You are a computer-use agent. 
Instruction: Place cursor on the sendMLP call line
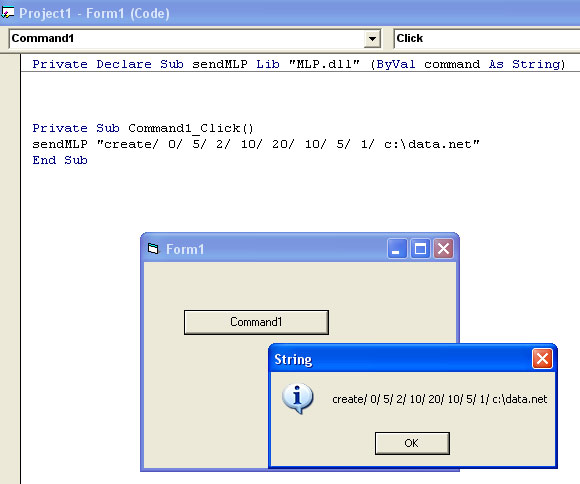point(256,144)
